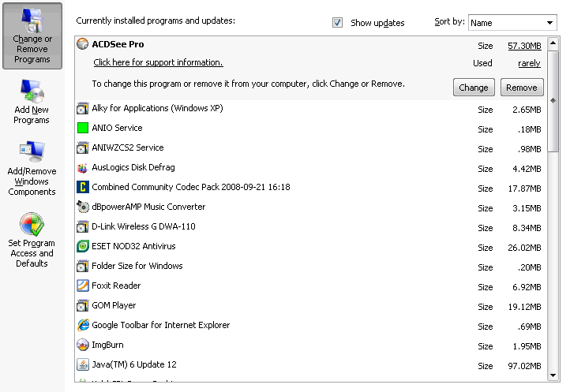Select the GOM Player entry
The width and height of the screenshot is (570, 392).
pyautogui.click(x=310, y=305)
